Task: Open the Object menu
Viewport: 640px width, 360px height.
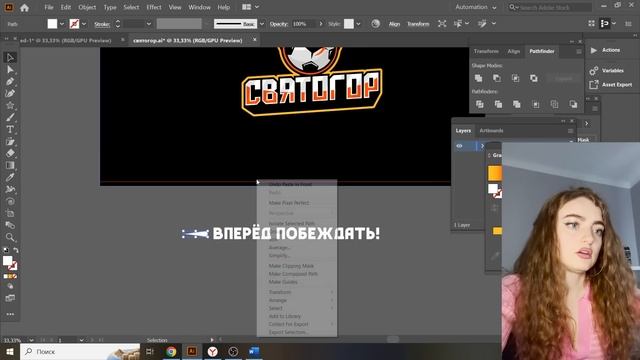Action: point(87,7)
